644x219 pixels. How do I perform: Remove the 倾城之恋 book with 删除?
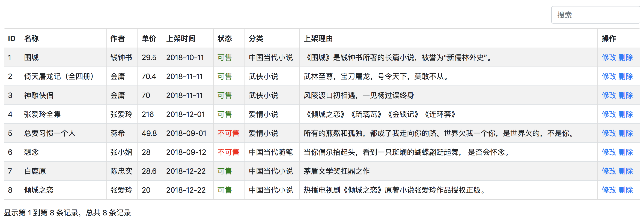click(626, 190)
